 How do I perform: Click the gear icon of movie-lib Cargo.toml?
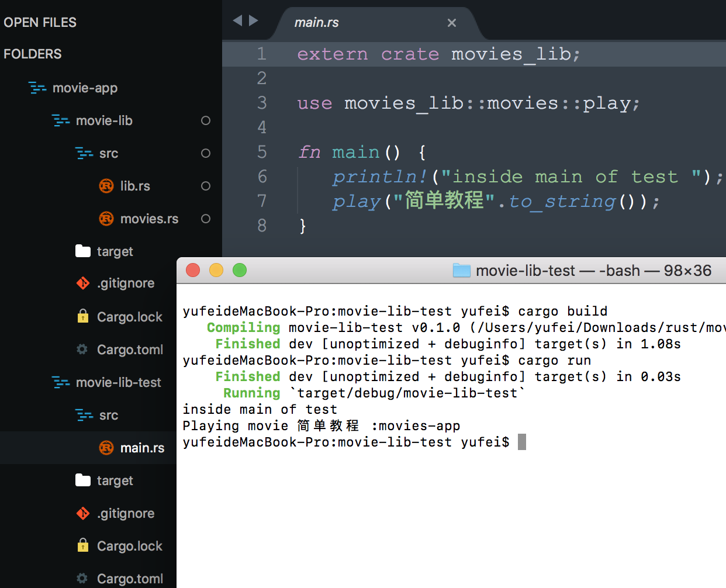82,349
